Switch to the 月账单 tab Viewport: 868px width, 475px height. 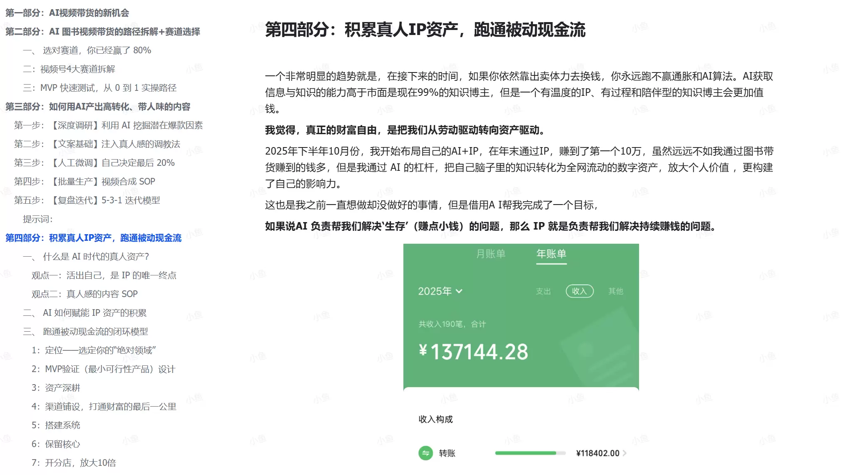[491, 254]
